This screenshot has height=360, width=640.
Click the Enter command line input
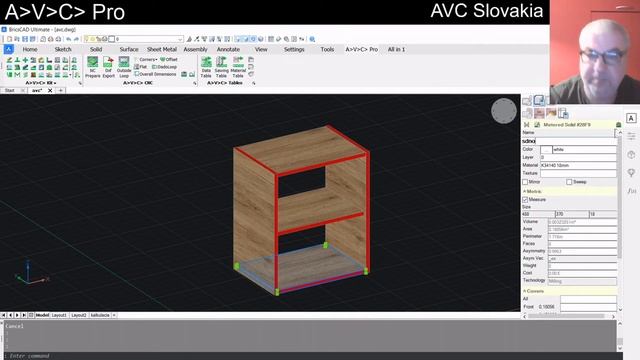pyautogui.click(x=310, y=356)
